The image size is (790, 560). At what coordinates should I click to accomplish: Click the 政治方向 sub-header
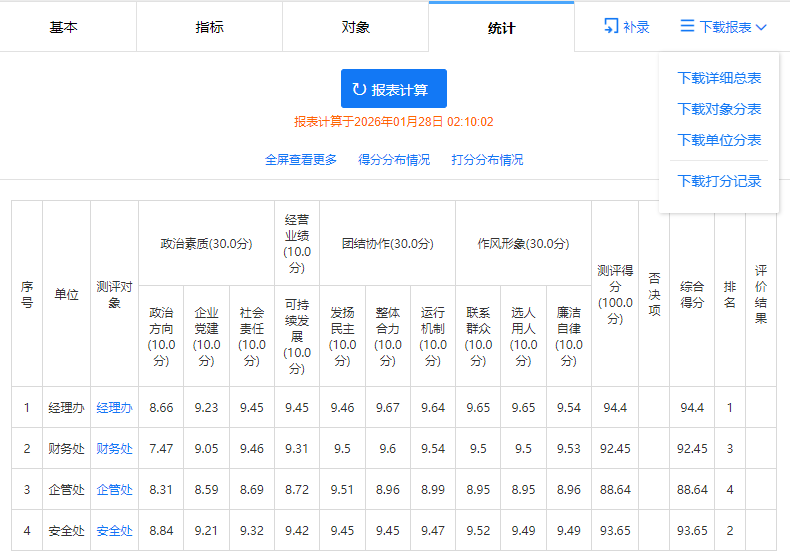coord(161,336)
